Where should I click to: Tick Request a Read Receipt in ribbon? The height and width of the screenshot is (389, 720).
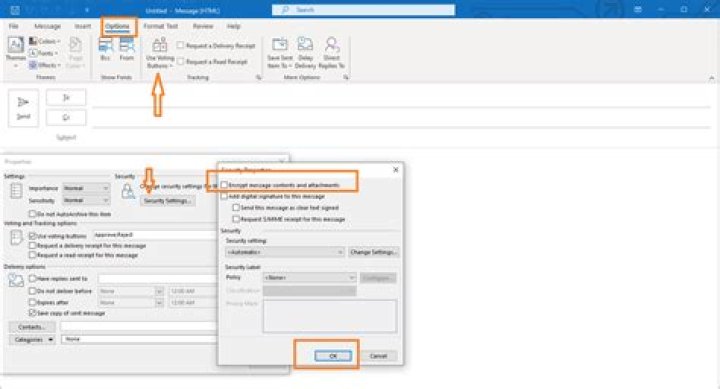[181, 61]
